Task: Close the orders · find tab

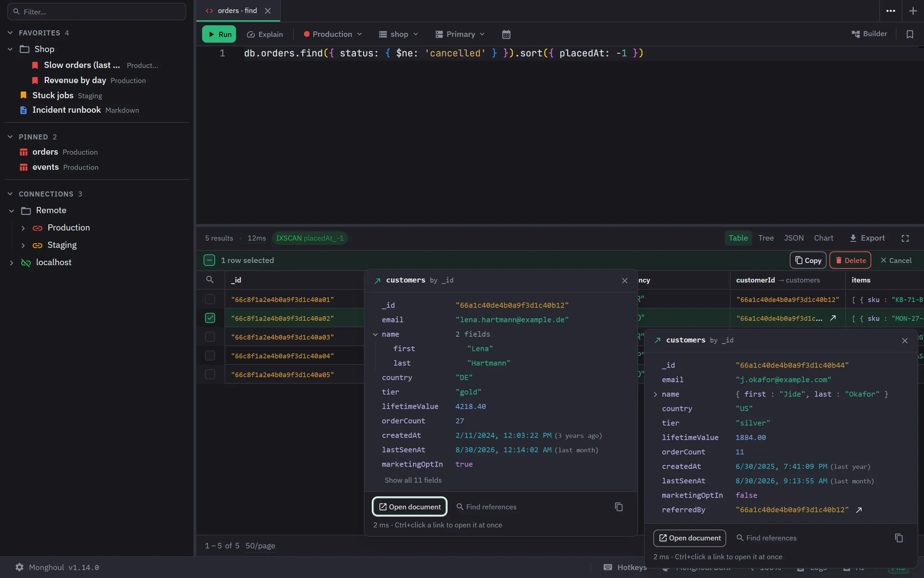Action: coord(268,11)
